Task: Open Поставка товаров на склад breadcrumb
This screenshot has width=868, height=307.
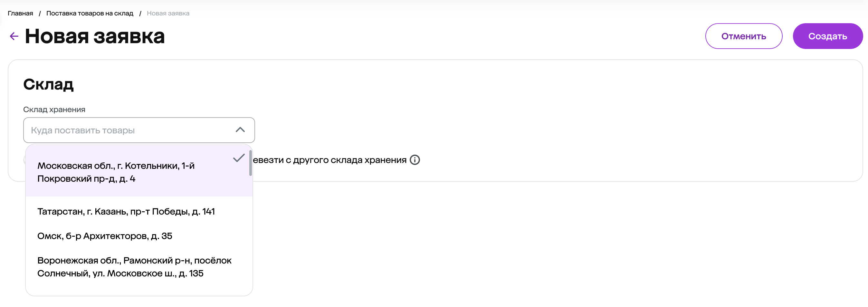Action: click(90, 13)
